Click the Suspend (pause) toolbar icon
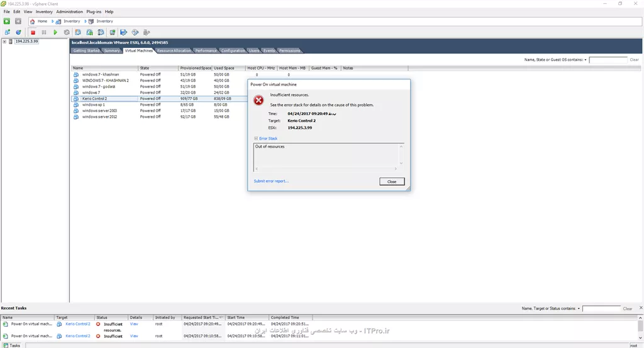Viewport: 644px width, 348px height. pyautogui.click(x=44, y=32)
